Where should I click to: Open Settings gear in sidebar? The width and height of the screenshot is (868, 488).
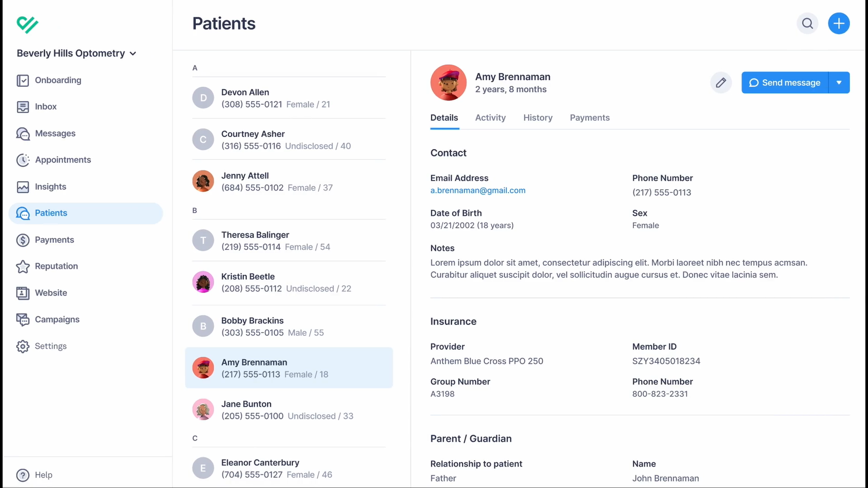23,346
